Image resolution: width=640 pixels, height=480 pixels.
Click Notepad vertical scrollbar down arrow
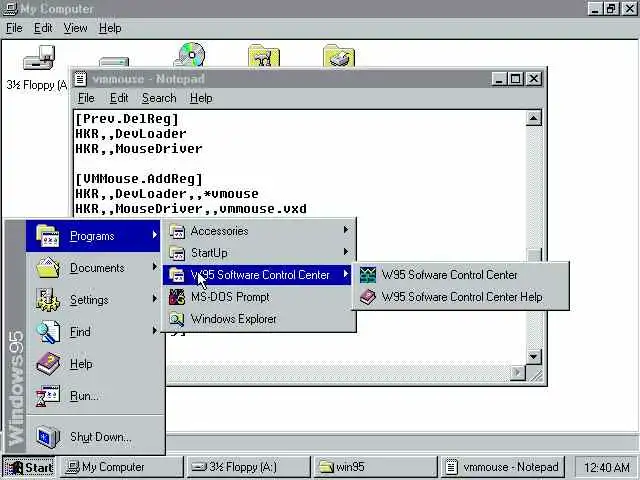[533, 356]
